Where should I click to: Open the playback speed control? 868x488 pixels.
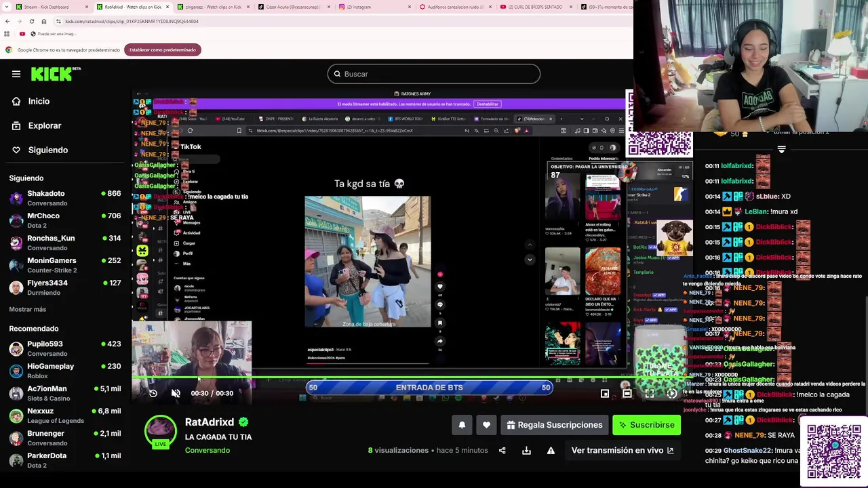671,393
